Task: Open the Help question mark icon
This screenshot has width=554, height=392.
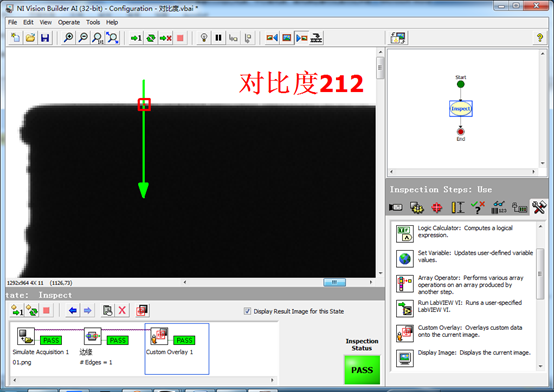Action: [540, 37]
